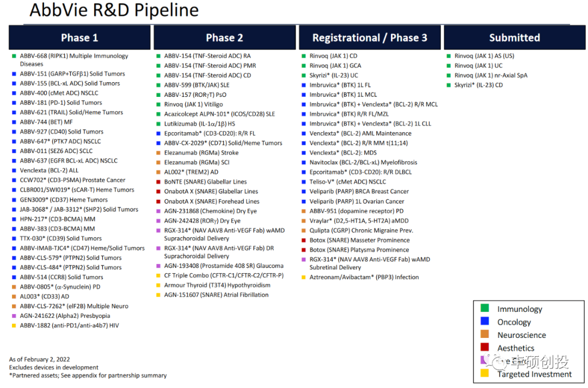Click the green bullet beside Rinvoq AS (US)
Image resolution: width=588 pixels, height=388 pixels.
(449, 56)
